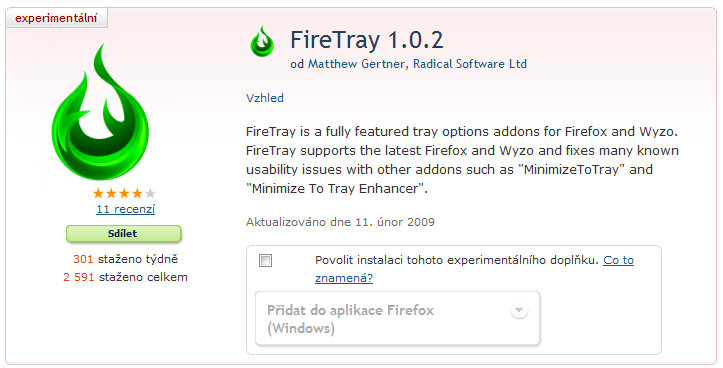Click the second orange rating star
The height and width of the screenshot is (368, 723).
pyautogui.click(x=111, y=193)
